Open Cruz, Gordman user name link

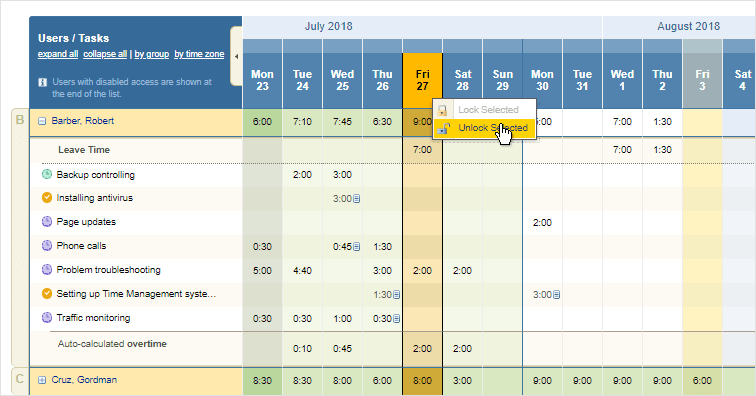[x=84, y=380]
